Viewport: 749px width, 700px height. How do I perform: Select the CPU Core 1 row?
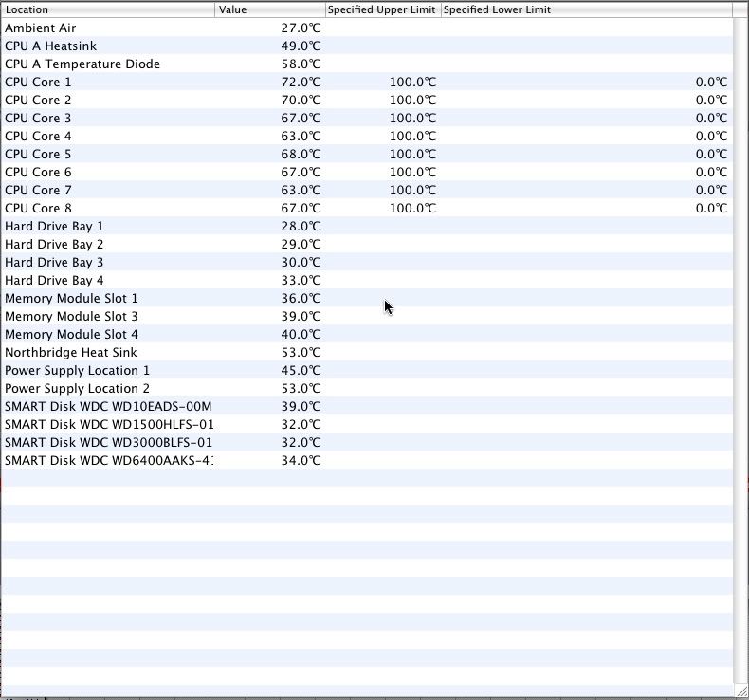point(367,83)
